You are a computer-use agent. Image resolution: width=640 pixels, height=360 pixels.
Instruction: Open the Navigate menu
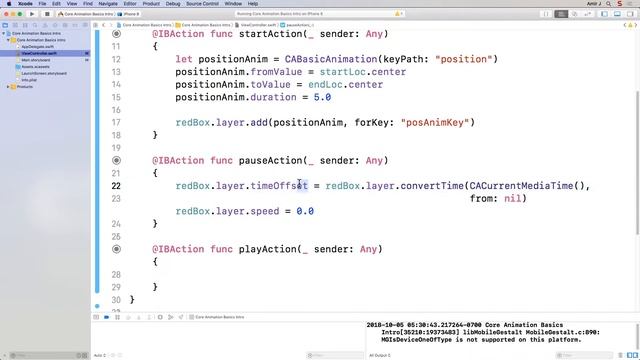108,4
